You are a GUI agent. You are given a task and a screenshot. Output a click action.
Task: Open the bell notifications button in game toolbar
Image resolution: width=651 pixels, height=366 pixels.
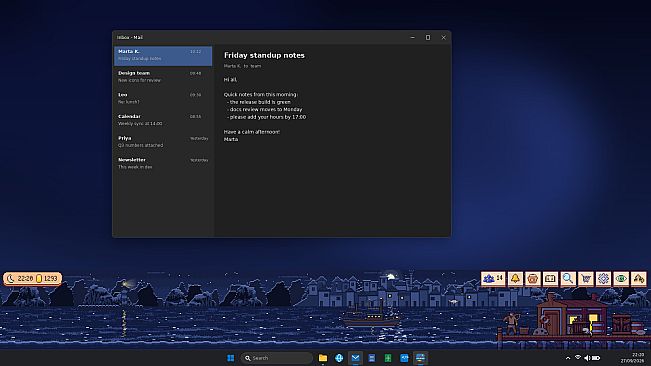pos(515,278)
